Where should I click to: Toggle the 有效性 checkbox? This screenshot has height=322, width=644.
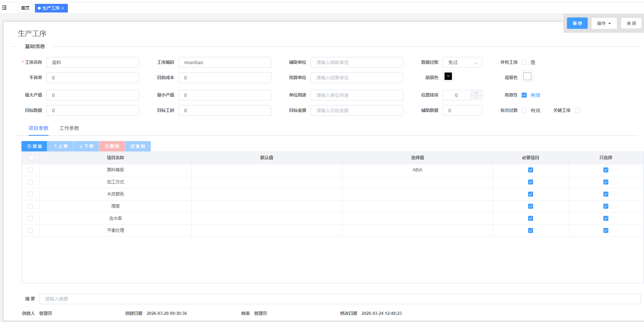click(x=524, y=95)
